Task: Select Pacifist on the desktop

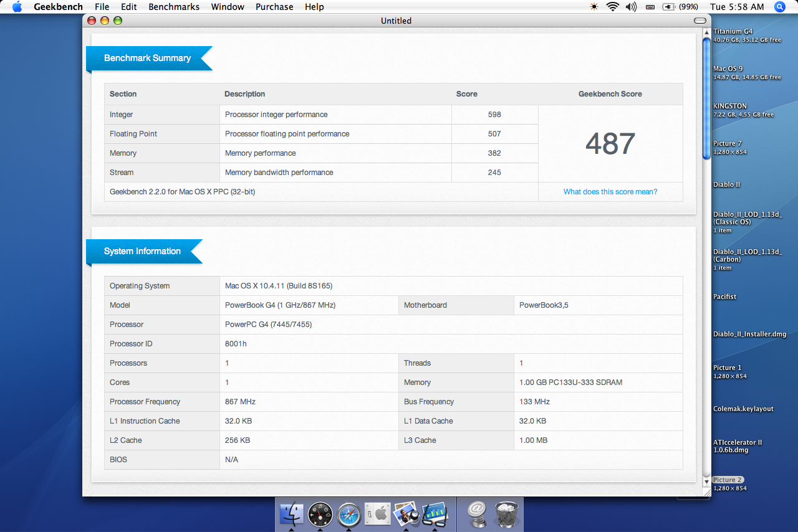Action: [x=724, y=297]
